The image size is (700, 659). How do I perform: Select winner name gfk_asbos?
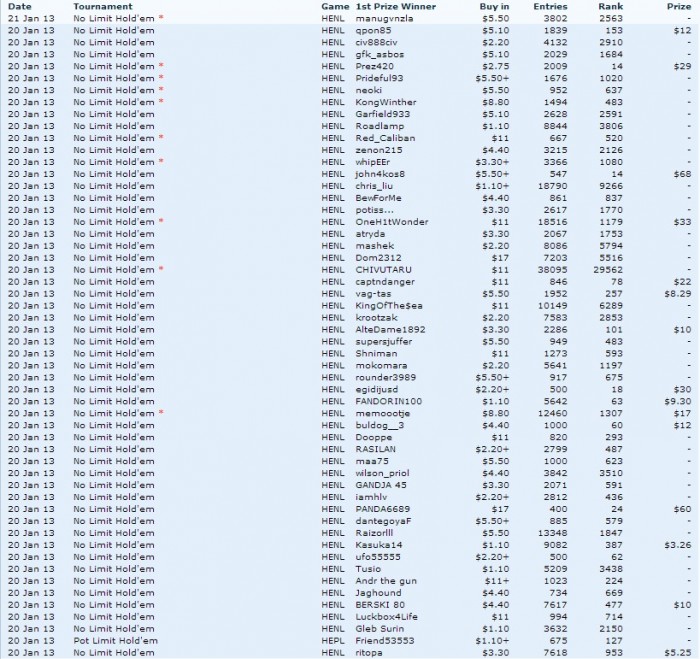pyautogui.click(x=380, y=54)
